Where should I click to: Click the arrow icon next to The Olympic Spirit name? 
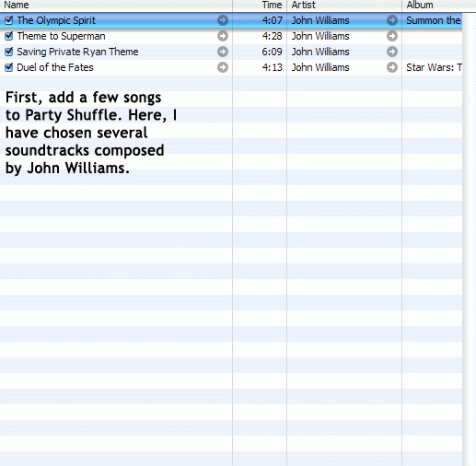pos(223,20)
